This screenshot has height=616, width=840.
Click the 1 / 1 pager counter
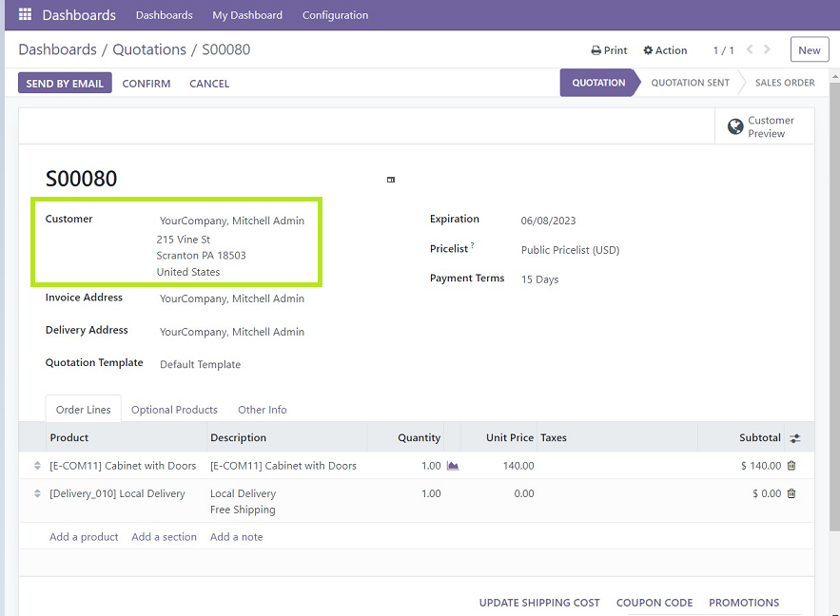click(723, 50)
